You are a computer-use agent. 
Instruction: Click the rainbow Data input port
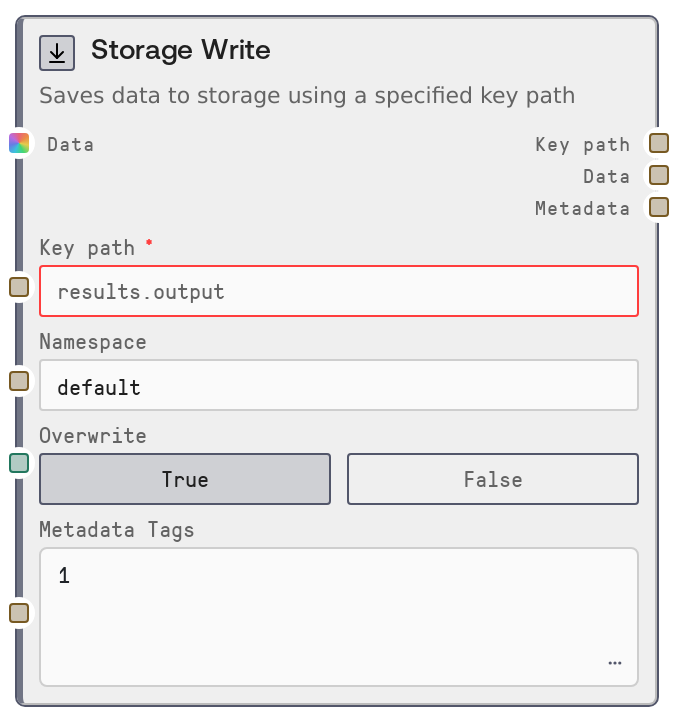pyautogui.click(x=19, y=143)
